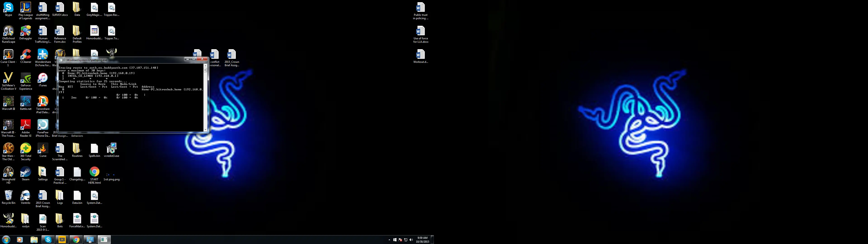Open the Skype desktop shortcut
Viewport: 868px width, 244px height.
pyautogui.click(x=8, y=9)
